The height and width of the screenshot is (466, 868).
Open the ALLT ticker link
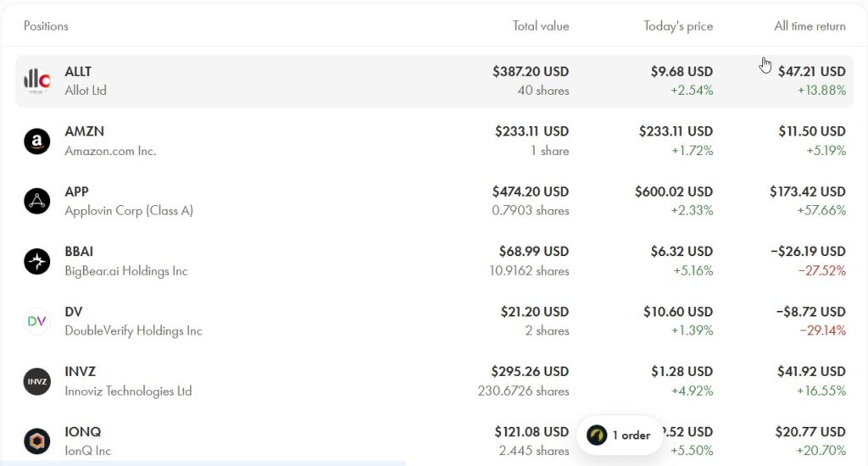pyautogui.click(x=78, y=71)
